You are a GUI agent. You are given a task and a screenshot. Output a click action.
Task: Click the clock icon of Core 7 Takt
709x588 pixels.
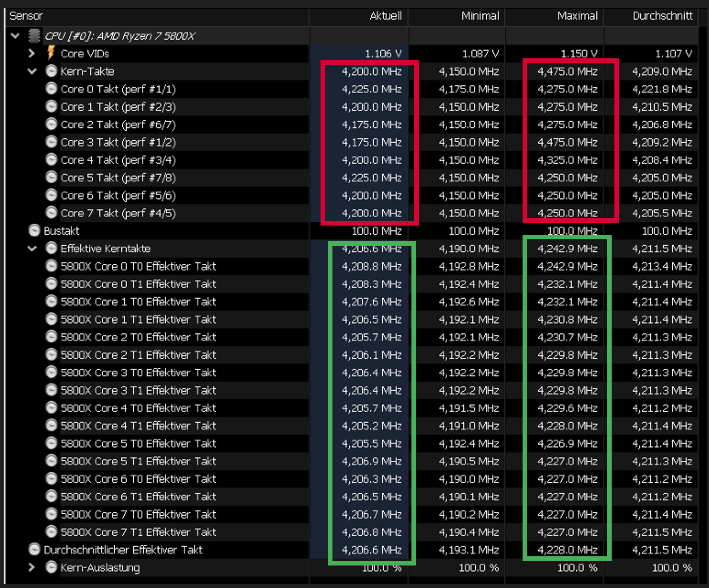pyautogui.click(x=51, y=213)
